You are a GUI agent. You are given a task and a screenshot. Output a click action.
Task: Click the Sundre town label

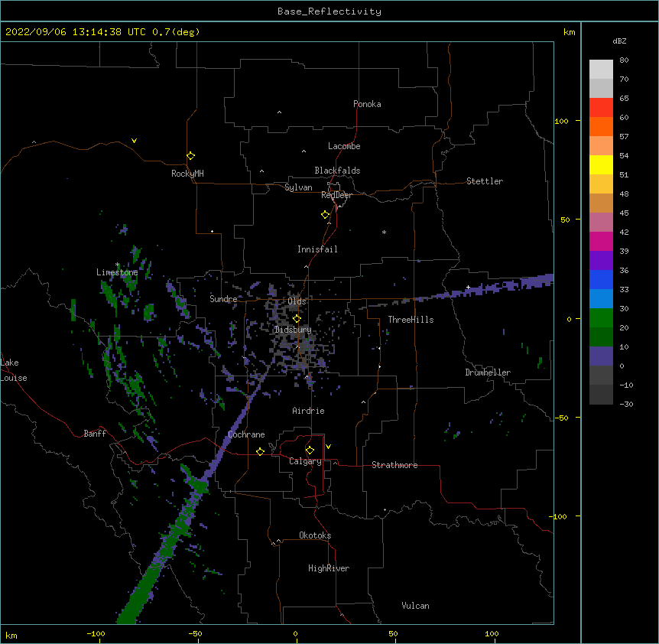(x=223, y=299)
